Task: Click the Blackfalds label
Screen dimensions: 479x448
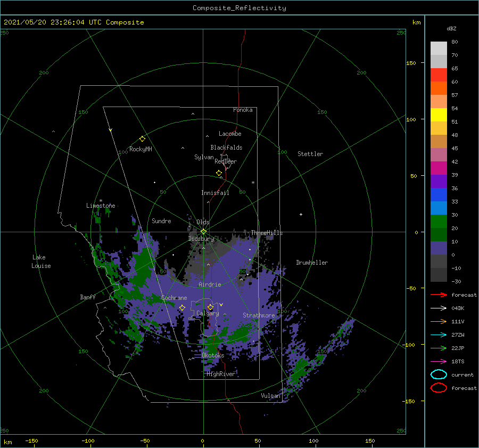Action: 226,148
